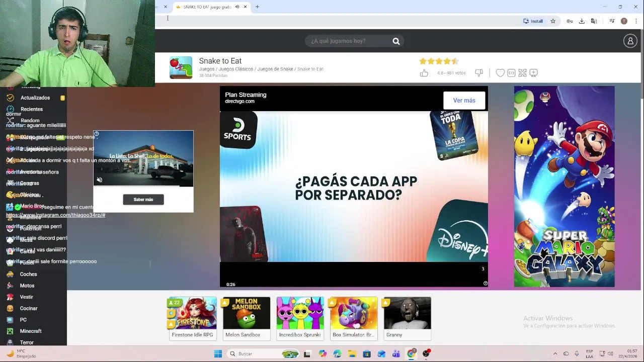Viewport: 644px width, 362px height.
Task: Open the taskbar weather widget
Action: (x=21, y=353)
